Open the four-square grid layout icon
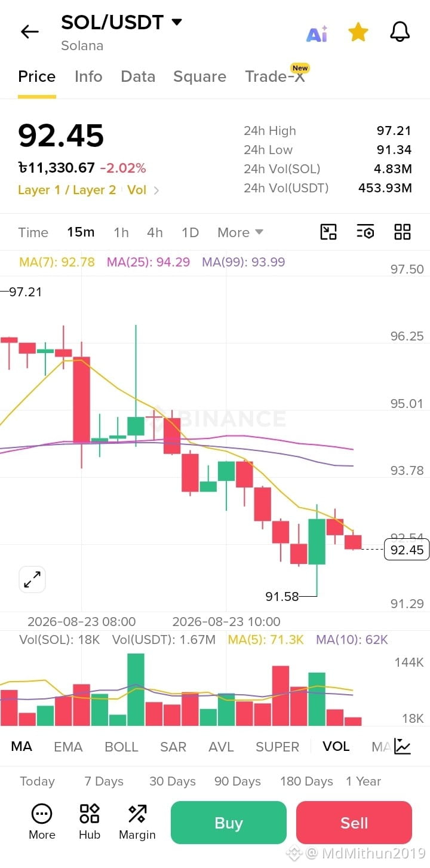Viewport: 430px width, 868px height. pos(403,232)
